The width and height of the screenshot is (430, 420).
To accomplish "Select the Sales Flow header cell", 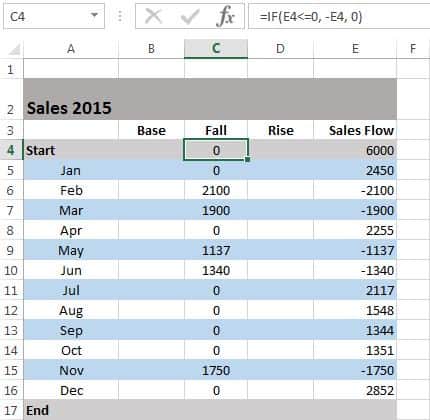I will pyautogui.click(x=355, y=130).
